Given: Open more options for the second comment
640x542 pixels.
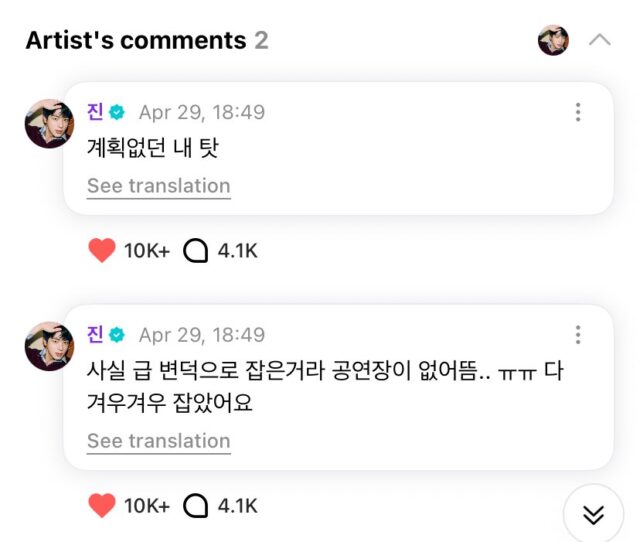Looking at the screenshot, I should tap(578, 335).
